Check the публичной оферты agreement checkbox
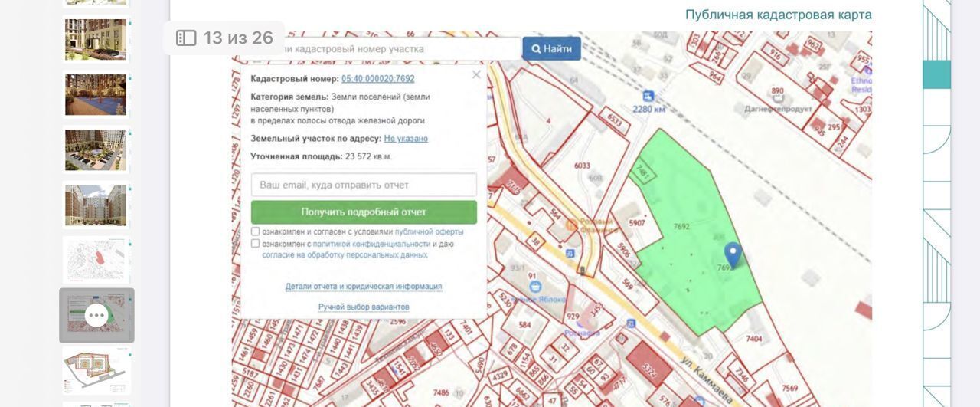The image size is (980, 407). [256, 231]
